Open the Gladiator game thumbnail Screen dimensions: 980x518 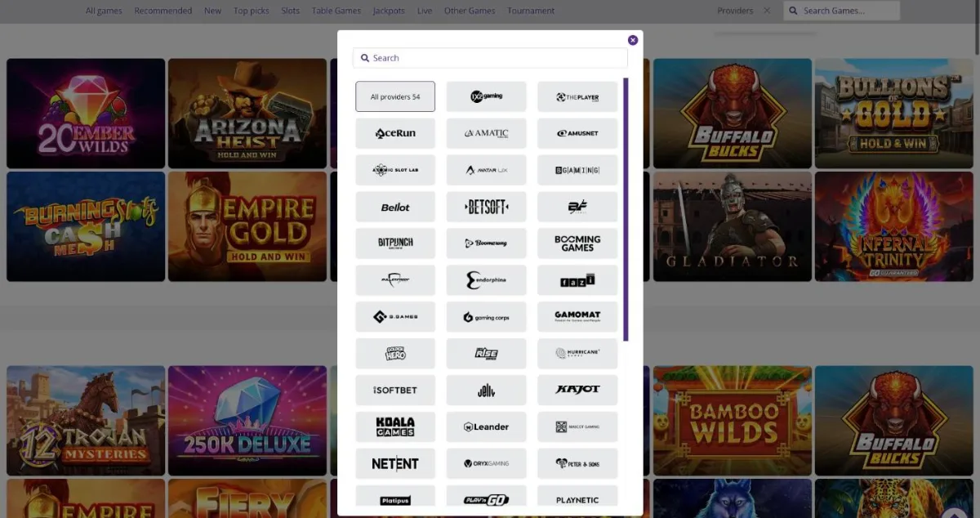tap(733, 226)
